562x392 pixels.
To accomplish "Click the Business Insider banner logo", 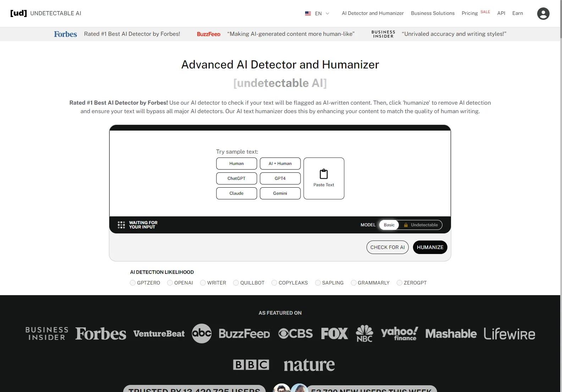I will [x=383, y=34].
